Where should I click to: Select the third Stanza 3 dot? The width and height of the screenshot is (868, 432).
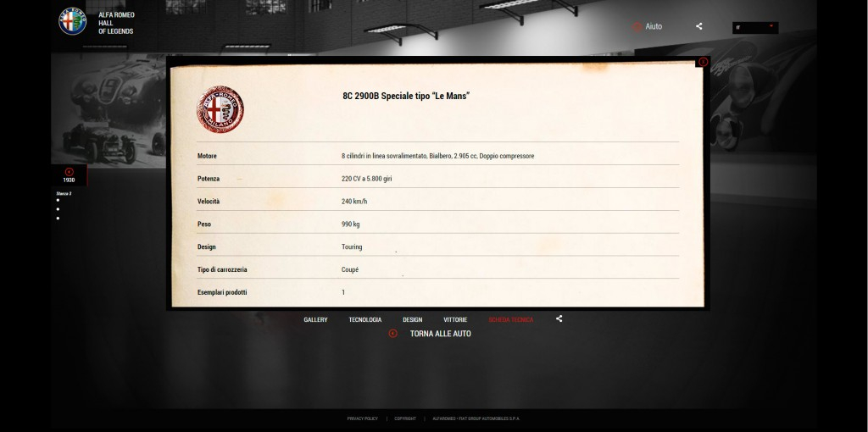click(x=58, y=218)
